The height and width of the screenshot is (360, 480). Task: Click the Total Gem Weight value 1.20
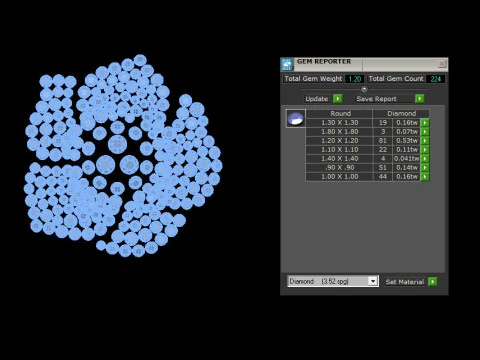pyautogui.click(x=355, y=79)
